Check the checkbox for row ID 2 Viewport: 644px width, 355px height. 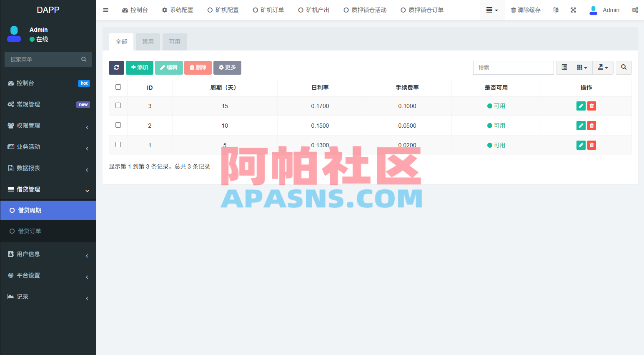click(x=118, y=125)
